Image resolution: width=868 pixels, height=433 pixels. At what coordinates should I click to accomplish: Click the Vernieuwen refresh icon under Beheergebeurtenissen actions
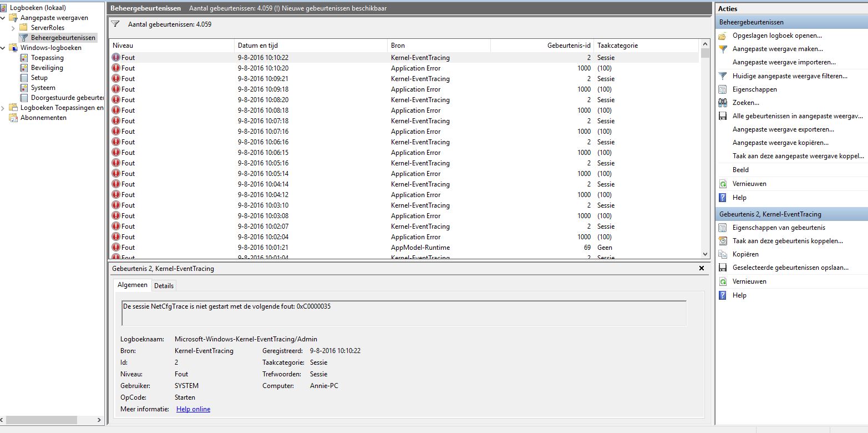[x=723, y=184]
